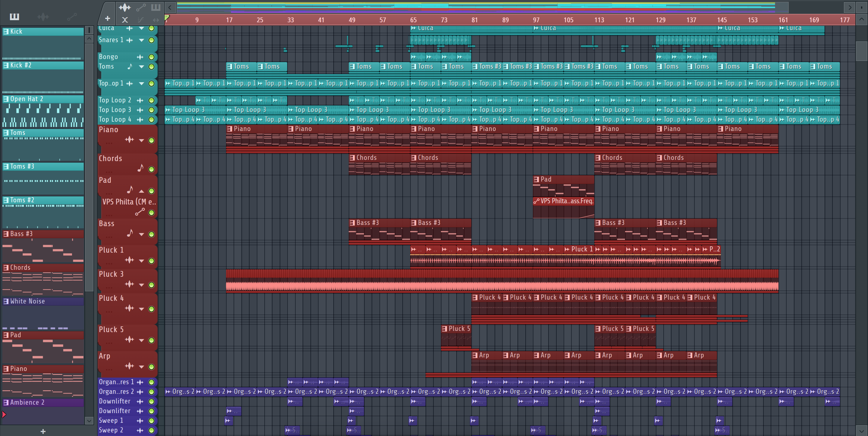
Task: Expand the Arp track arrow
Action: click(x=142, y=367)
